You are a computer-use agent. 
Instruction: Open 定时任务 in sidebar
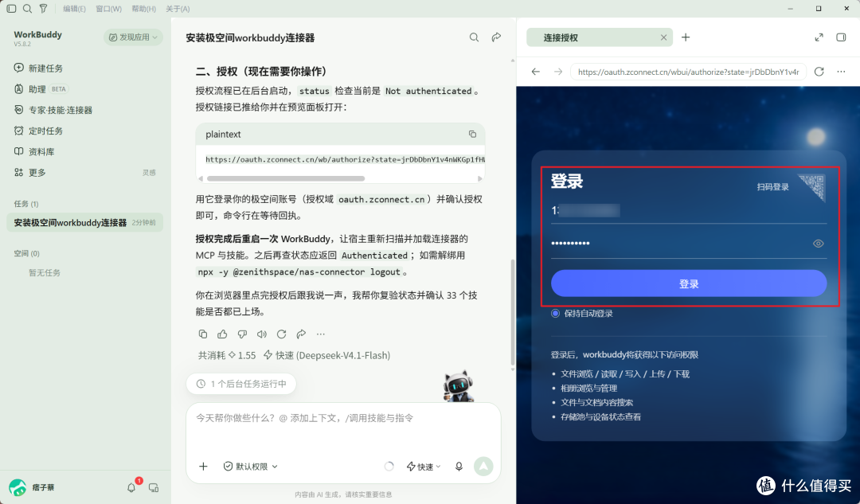pyautogui.click(x=38, y=131)
